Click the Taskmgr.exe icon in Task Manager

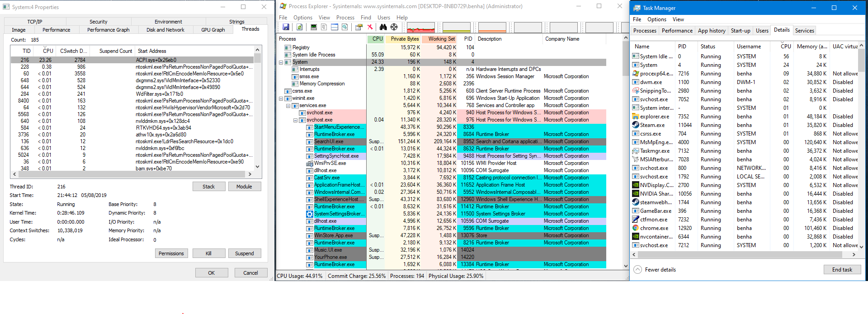pos(636,151)
